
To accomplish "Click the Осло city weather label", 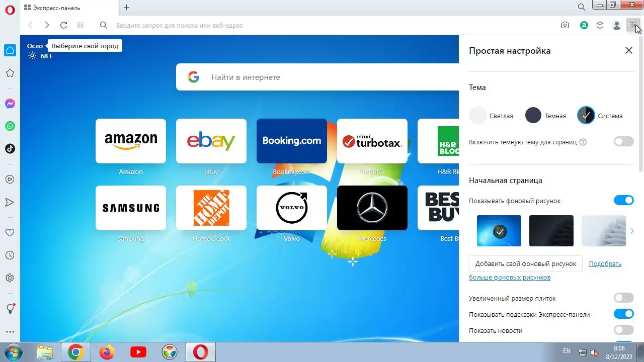I will [x=35, y=46].
